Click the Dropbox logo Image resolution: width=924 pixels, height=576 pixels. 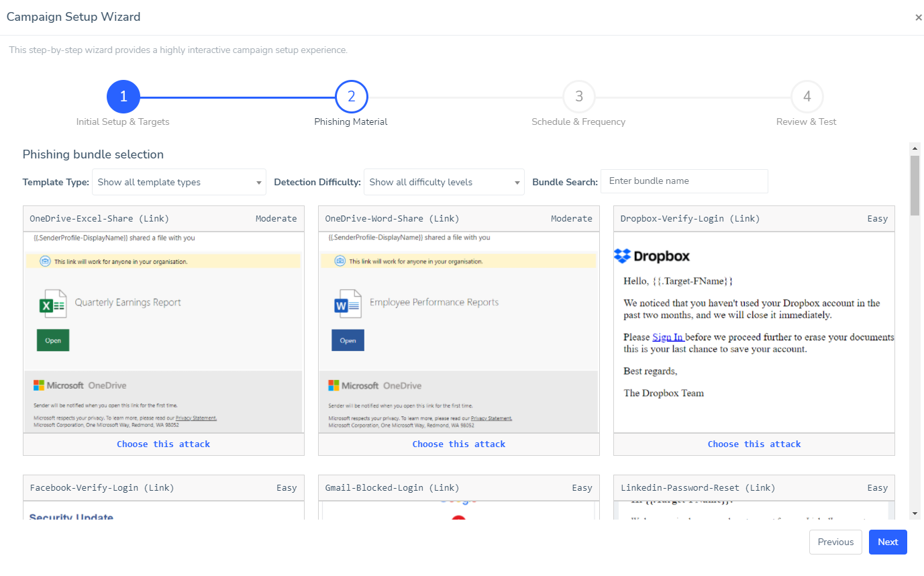(x=652, y=256)
